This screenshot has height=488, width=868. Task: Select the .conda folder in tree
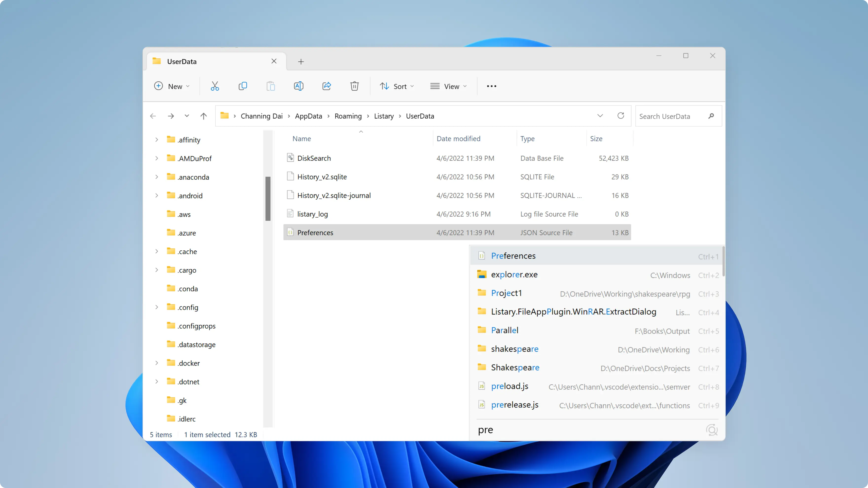[x=182, y=289]
